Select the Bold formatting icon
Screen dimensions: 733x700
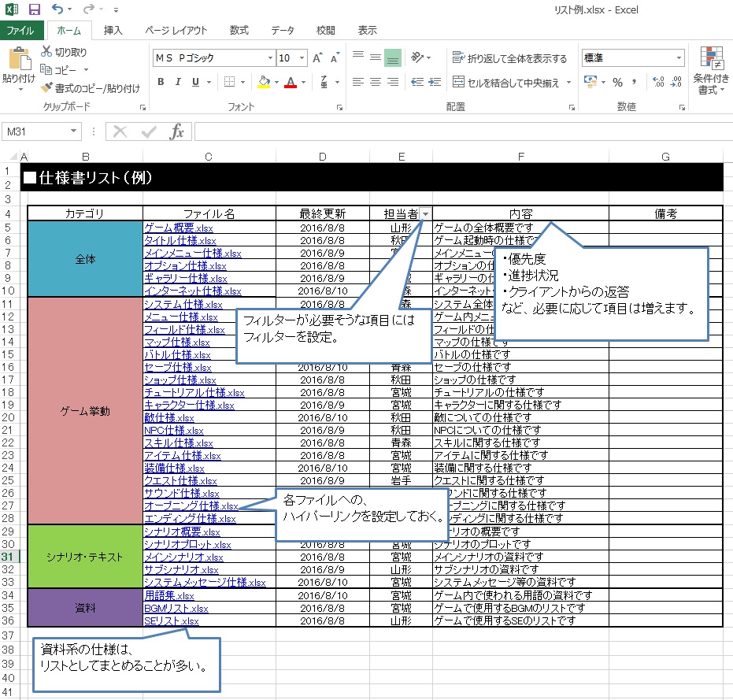tap(160, 81)
